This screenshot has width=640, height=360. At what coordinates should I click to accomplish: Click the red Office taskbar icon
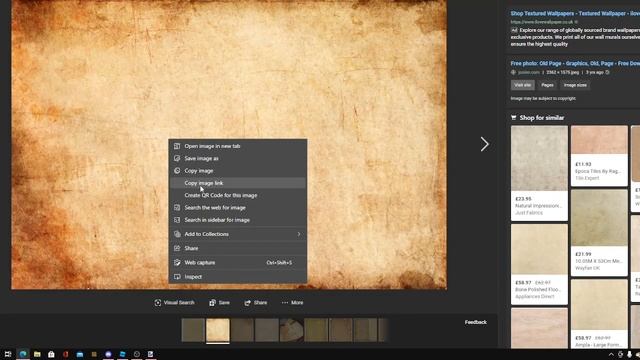point(65,354)
